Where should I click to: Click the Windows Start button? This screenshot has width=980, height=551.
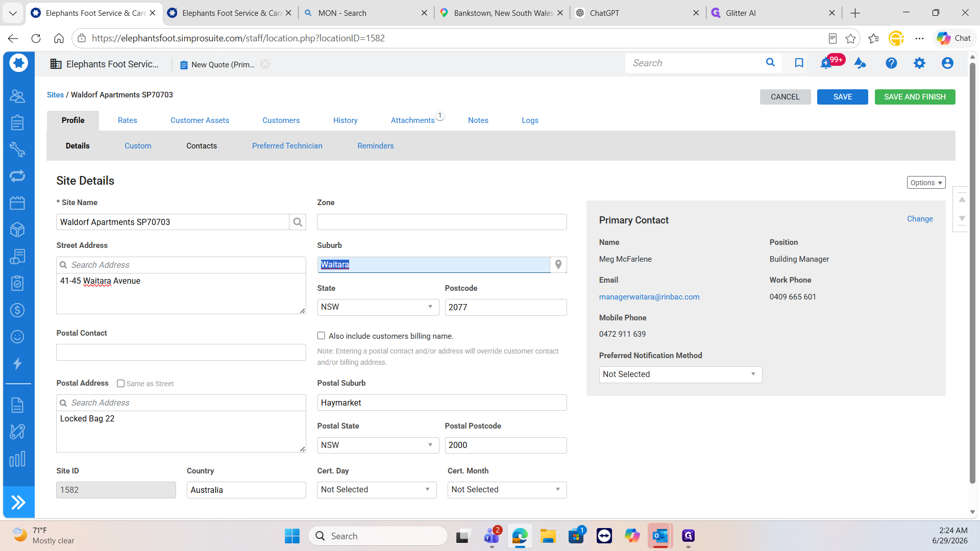click(292, 536)
